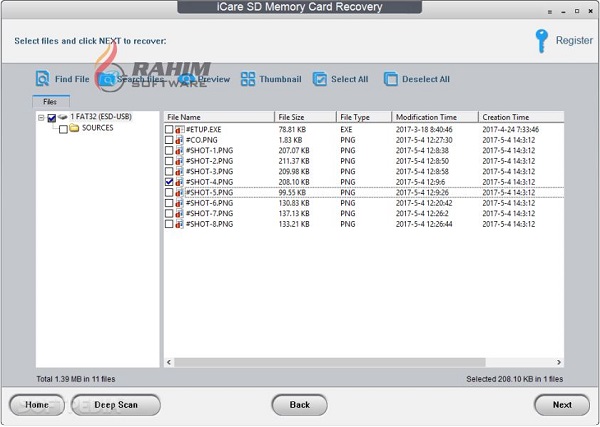
Task: Click the Deselect All icon
Action: (x=391, y=79)
